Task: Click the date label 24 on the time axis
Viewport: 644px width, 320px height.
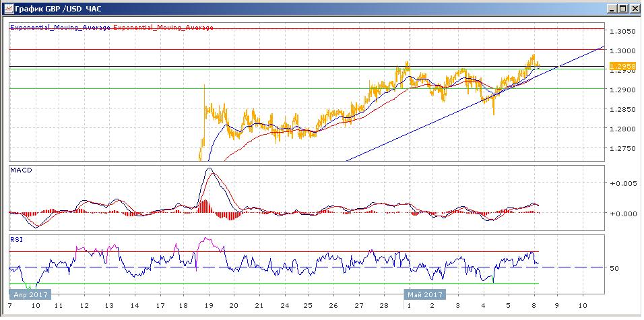Action: click(x=285, y=306)
